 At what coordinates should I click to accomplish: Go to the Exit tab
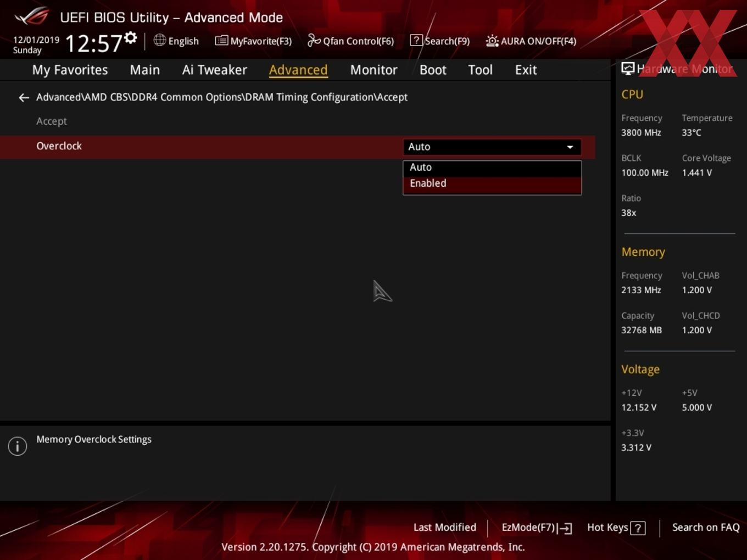[526, 70]
